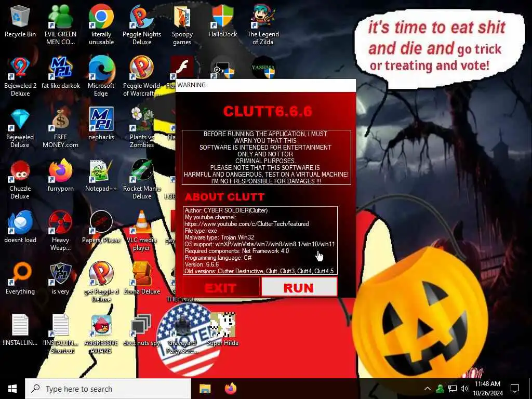532x399 pixels.
Task: Open the Firefox icon labeled furryporn
Action: [x=61, y=176]
